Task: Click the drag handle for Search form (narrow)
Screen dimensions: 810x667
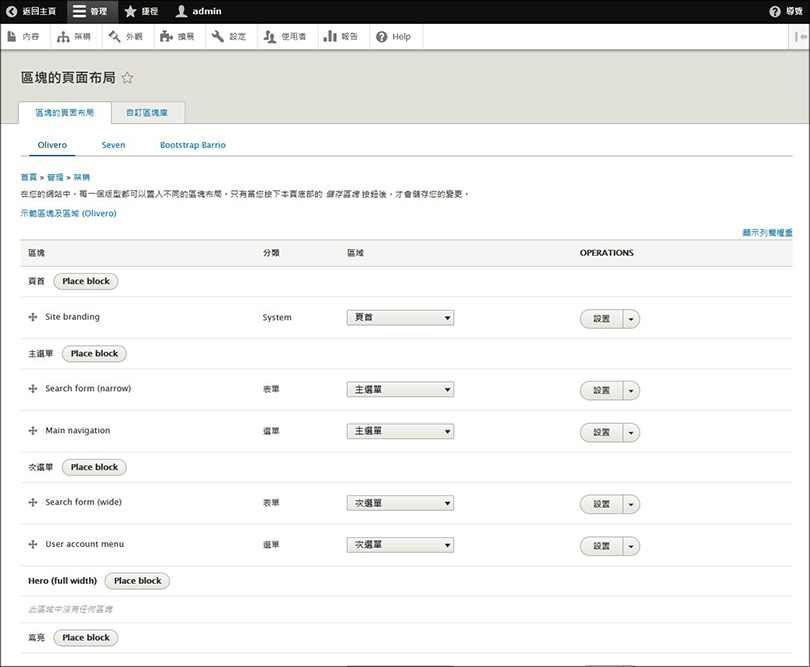Action: (x=33, y=389)
